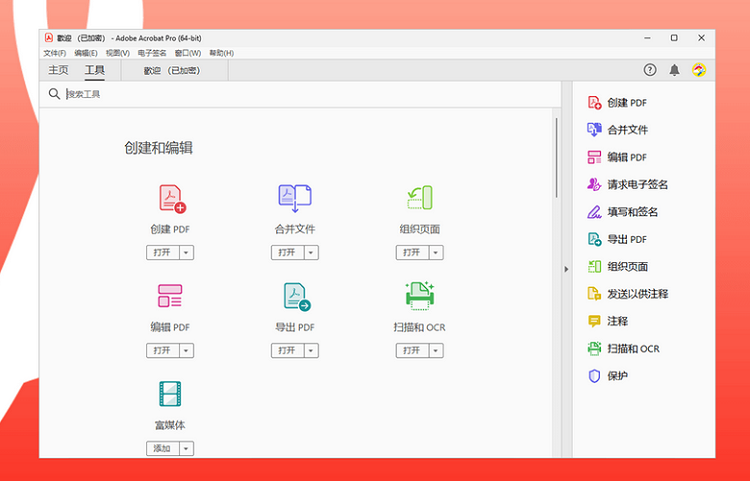Minimize the Acrobat window

click(647, 38)
